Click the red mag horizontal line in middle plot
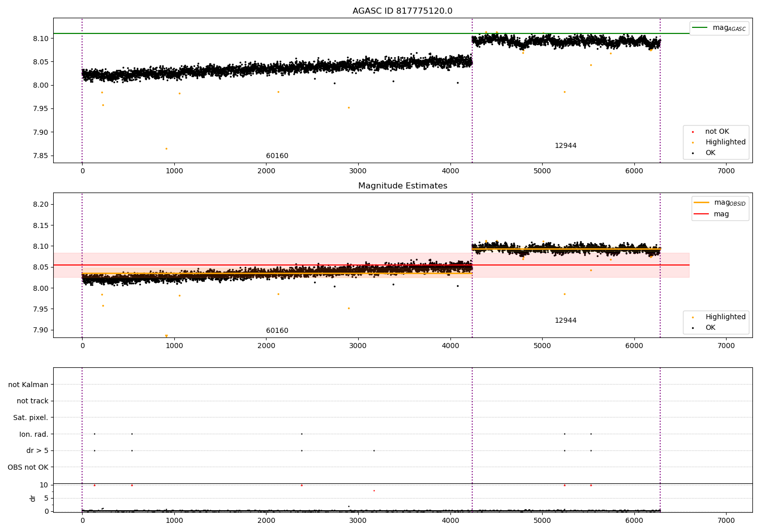This screenshot has width=760, height=532. coord(371,265)
